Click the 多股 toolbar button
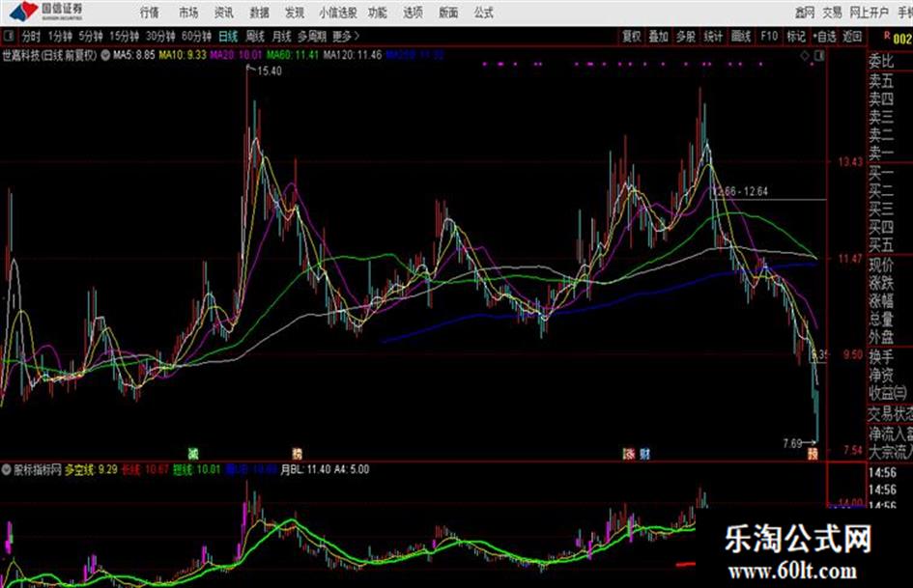The image size is (913, 588). tap(685, 36)
